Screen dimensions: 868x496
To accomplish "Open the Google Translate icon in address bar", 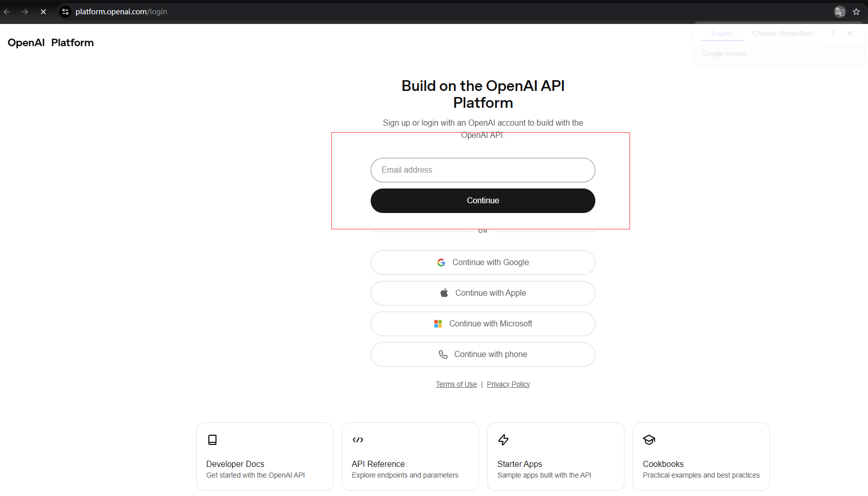I will [x=840, y=12].
